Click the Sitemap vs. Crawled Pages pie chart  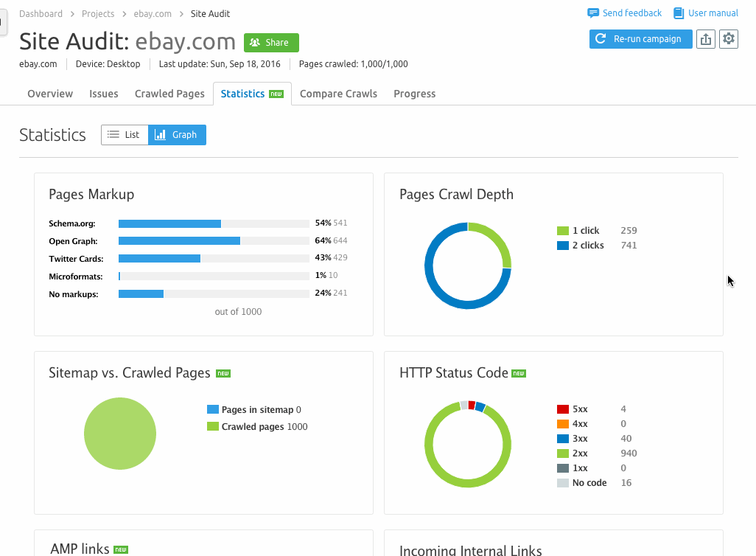[120, 434]
